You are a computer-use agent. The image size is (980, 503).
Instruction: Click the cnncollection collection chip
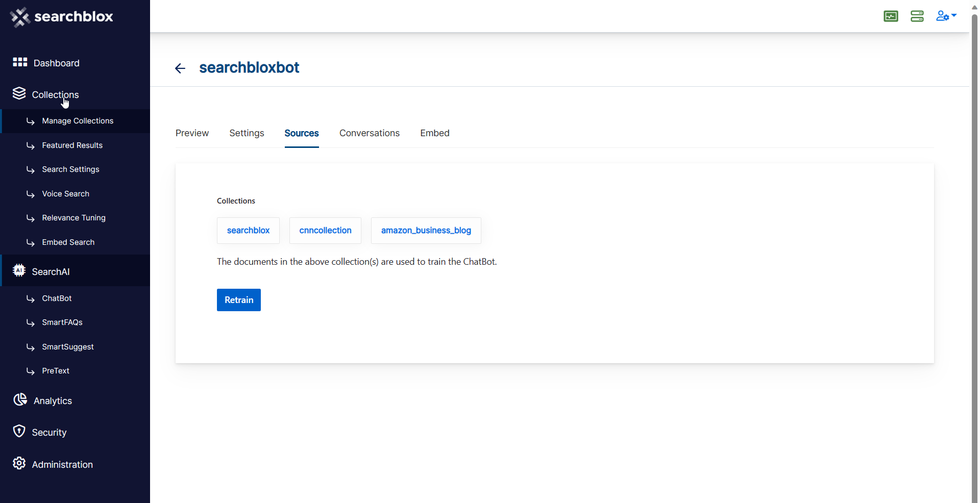(x=325, y=231)
